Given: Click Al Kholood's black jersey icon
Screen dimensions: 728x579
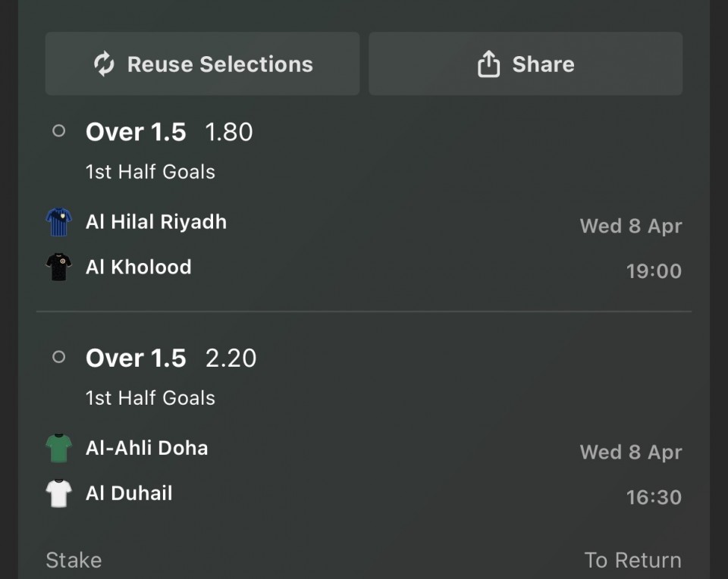Looking at the screenshot, I should [58, 268].
